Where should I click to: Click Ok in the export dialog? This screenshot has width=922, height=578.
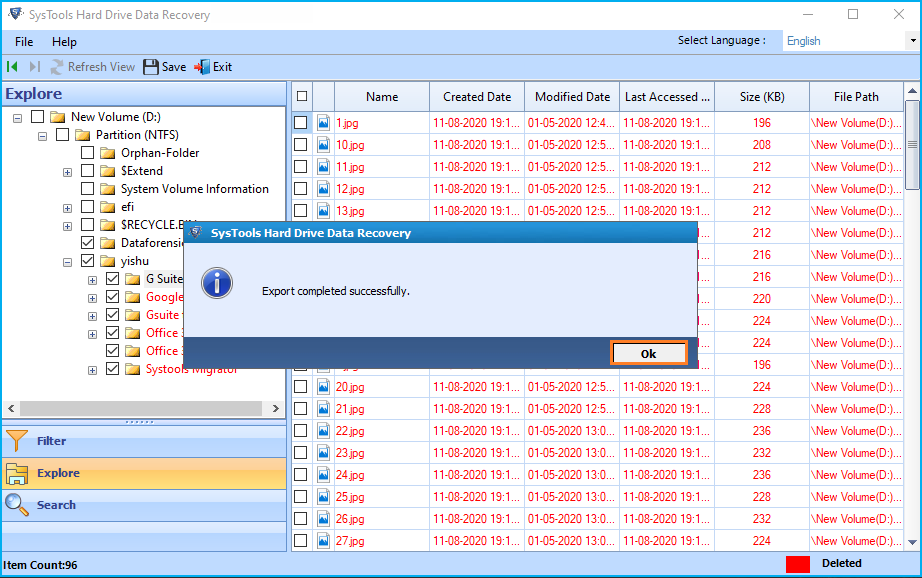(649, 353)
